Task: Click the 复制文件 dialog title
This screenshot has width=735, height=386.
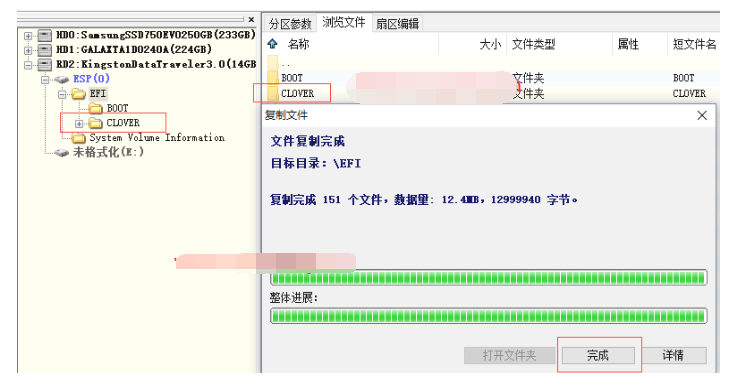Action: 286,115
